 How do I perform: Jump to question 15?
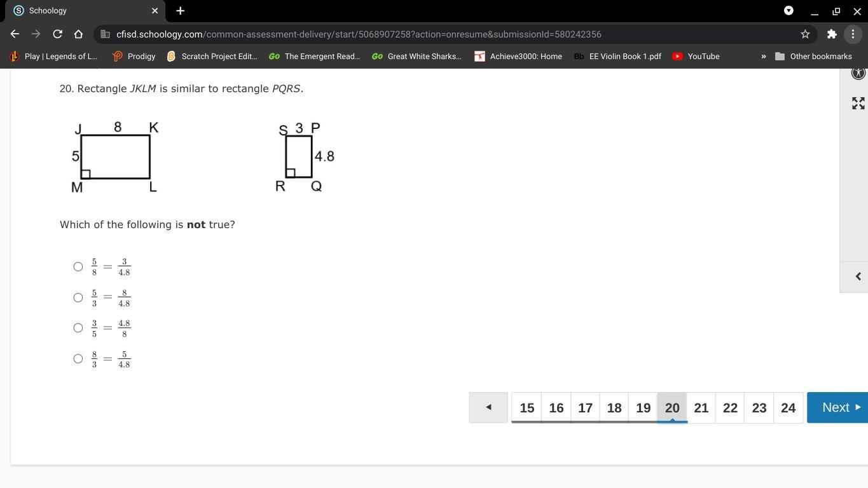coord(527,407)
